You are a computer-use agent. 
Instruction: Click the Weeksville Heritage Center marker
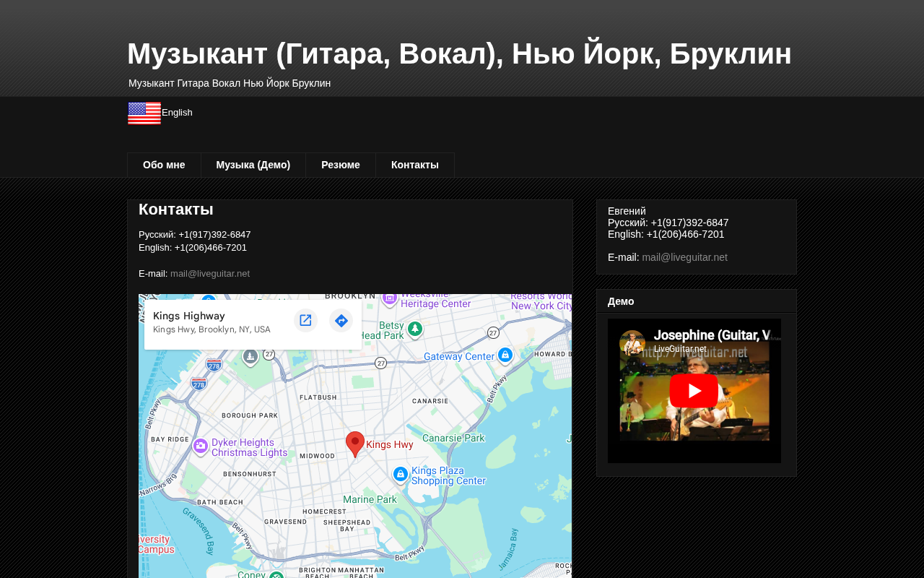390,298
